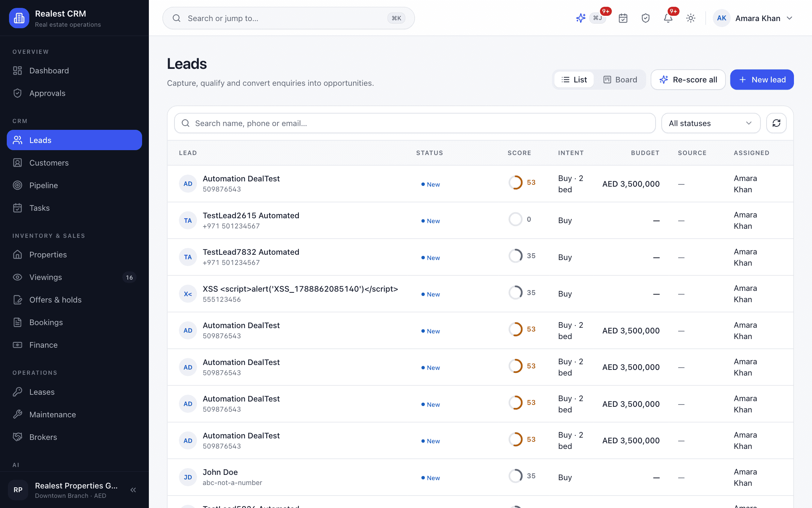Click the New status badge for John Doe
Screen dimensions: 812x508
tap(430, 478)
